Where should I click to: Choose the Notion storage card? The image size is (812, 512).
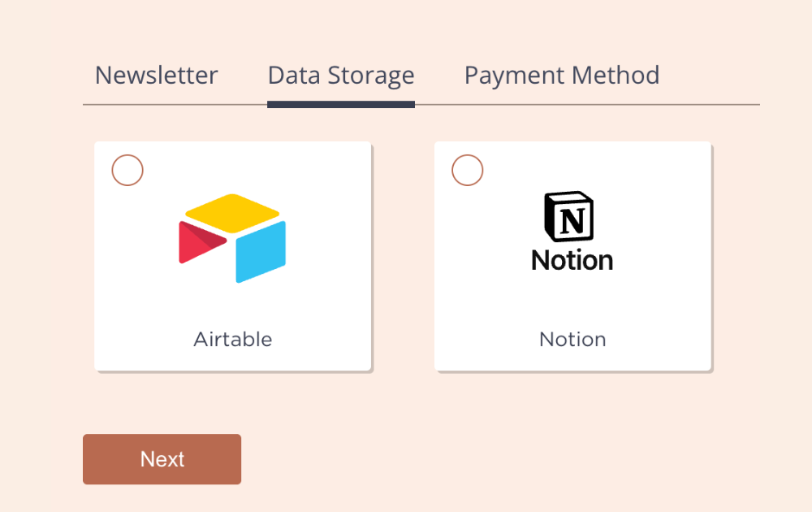572,256
